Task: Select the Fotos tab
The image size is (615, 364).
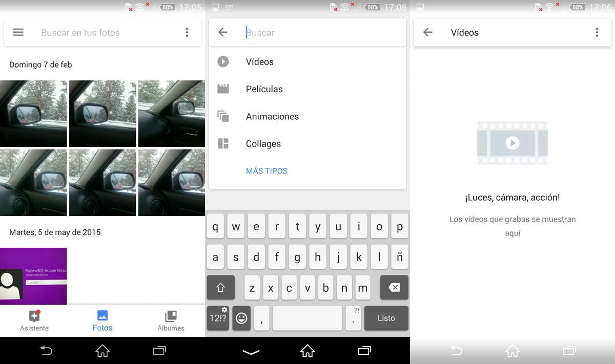Action: [102, 320]
